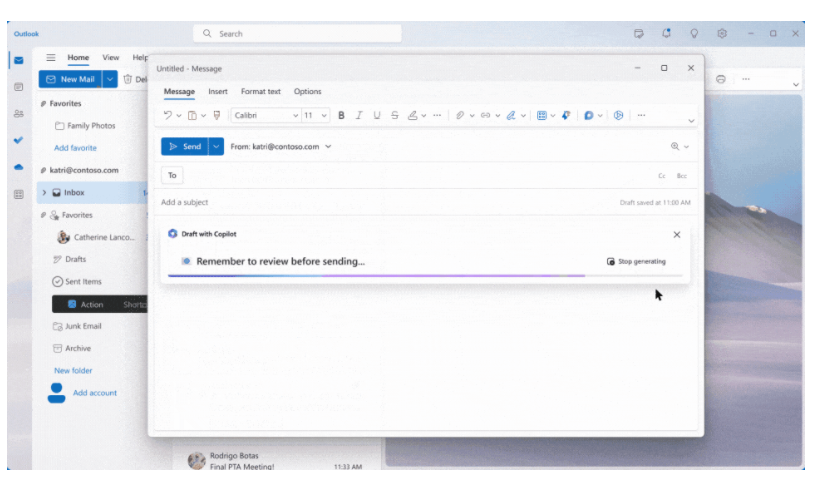The image size is (814, 482).
Task: Toggle Strikethrough formatting
Action: click(395, 115)
